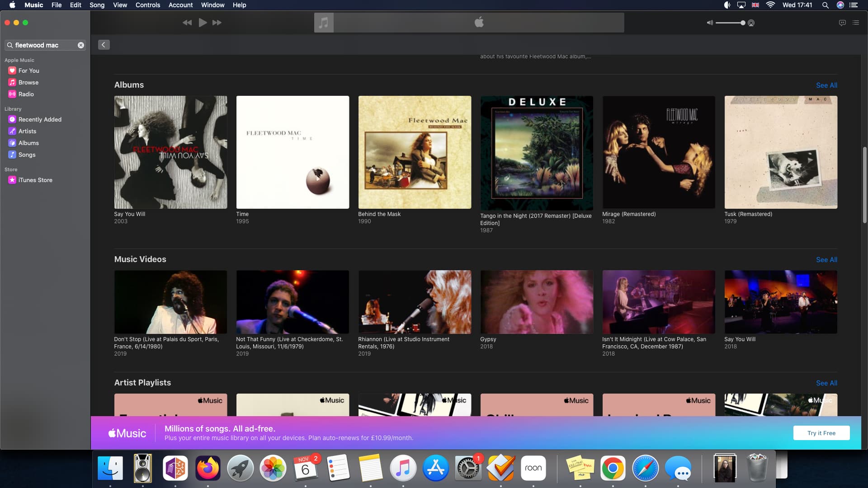This screenshot has height=488, width=868.
Task: Open Spotlight search in menu bar
Action: tap(825, 5)
